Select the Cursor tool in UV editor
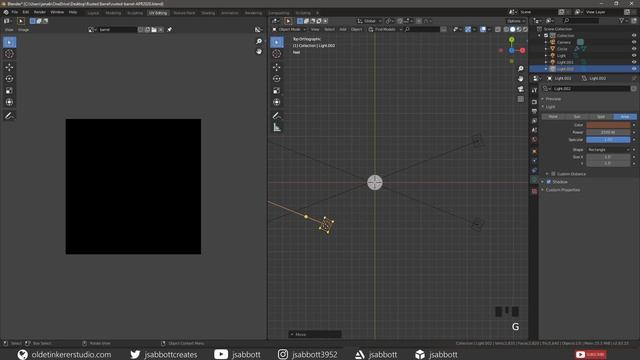 (9, 54)
